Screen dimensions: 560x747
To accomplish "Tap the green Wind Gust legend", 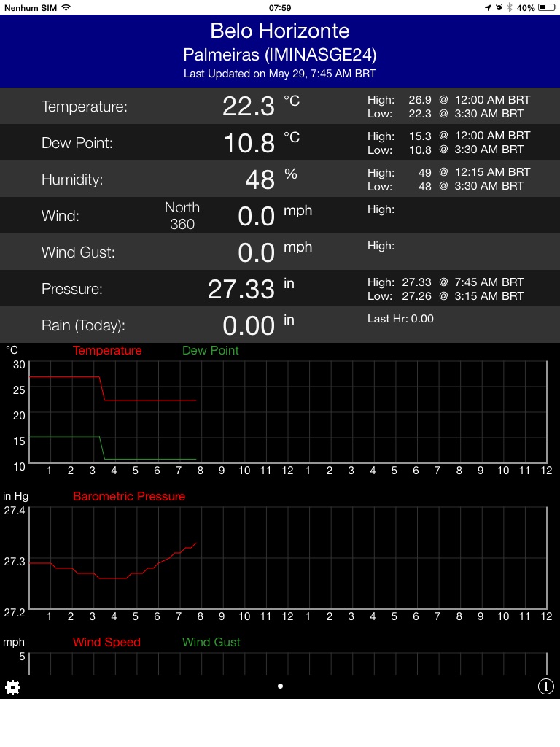I will (211, 643).
